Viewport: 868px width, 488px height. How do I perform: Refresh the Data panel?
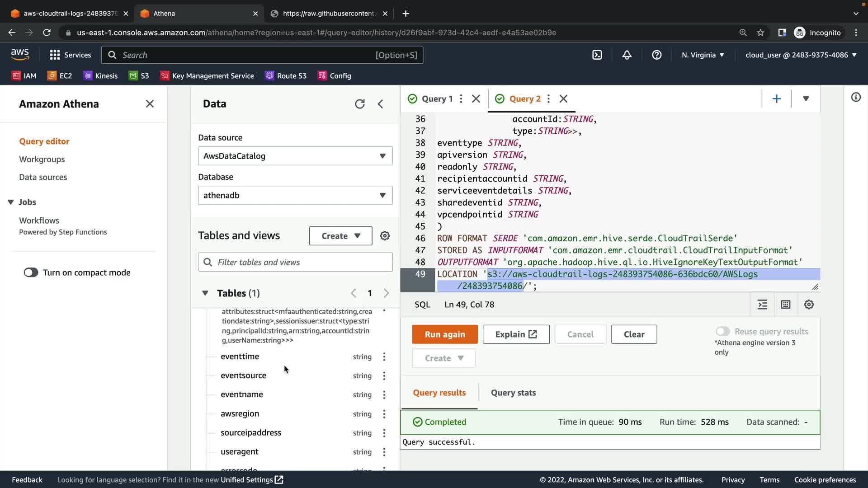(359, 104)
